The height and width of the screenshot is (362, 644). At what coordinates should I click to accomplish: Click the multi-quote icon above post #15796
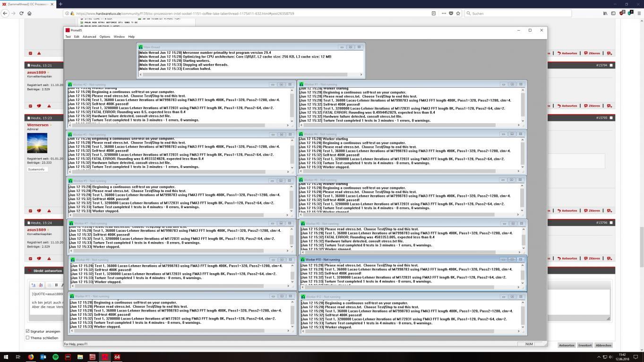[x=609, y=210]
